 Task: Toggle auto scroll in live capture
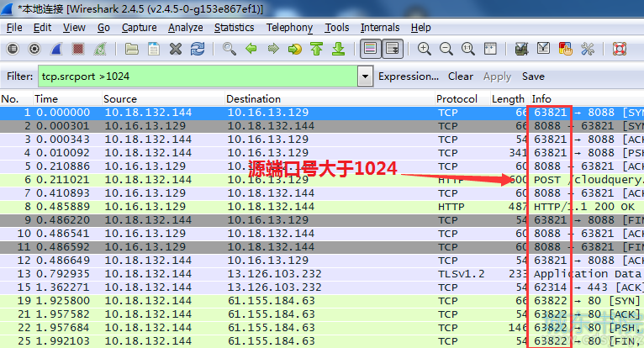point(393,50)
